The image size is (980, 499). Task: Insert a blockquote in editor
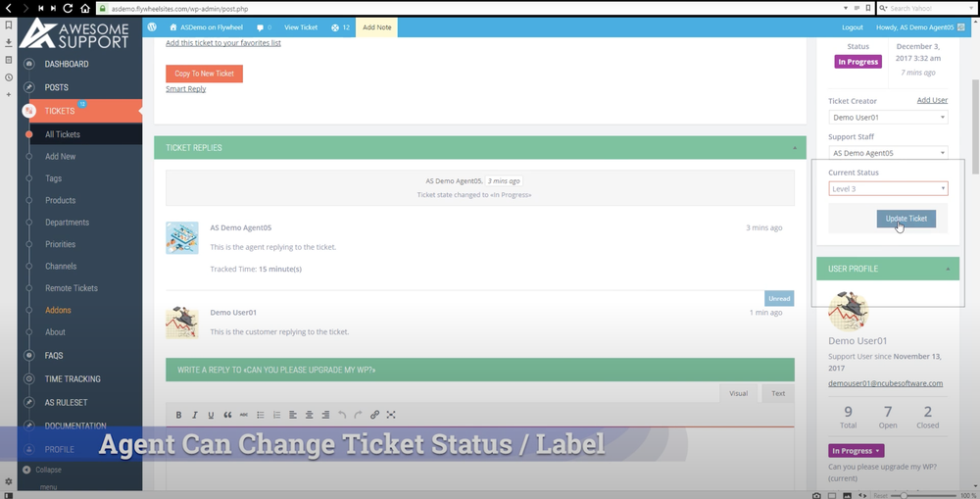click(x=227, y=415)
